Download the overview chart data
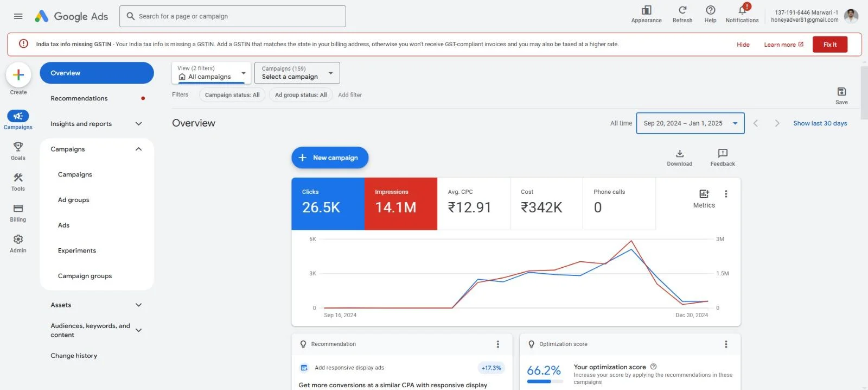The width and height of the screenshot is (868, 390). [x=679, y=154]
